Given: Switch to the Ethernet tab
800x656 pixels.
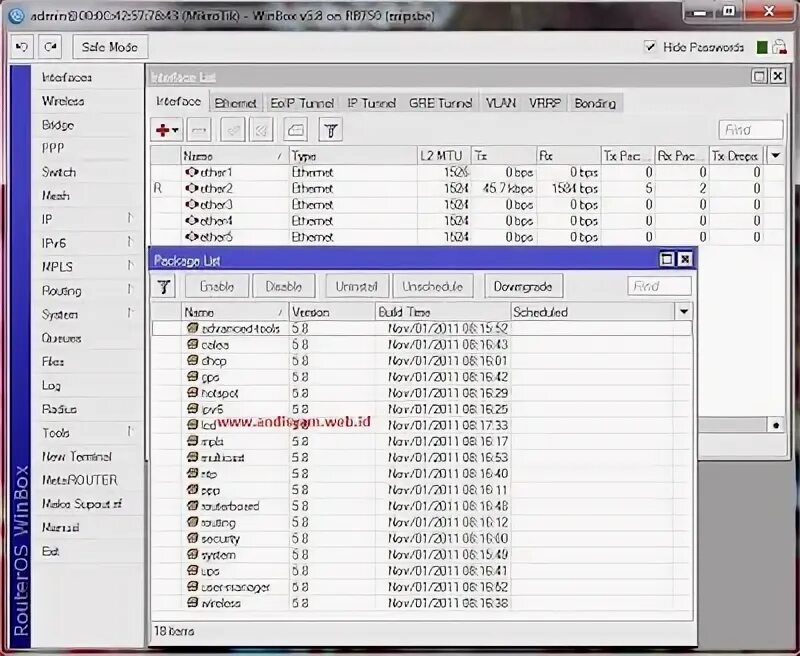Looking at the screenshot, I should tap(235, 103).
